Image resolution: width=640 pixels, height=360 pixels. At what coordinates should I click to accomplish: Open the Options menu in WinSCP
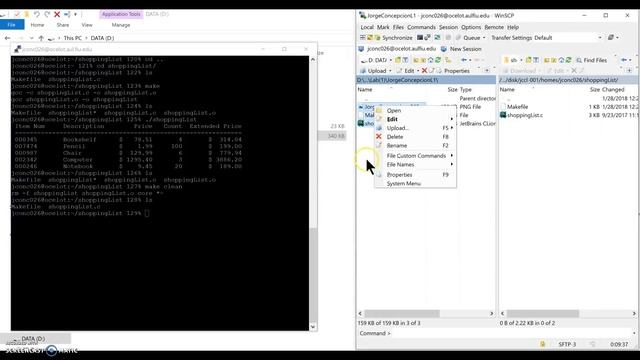tap(471, 27)
